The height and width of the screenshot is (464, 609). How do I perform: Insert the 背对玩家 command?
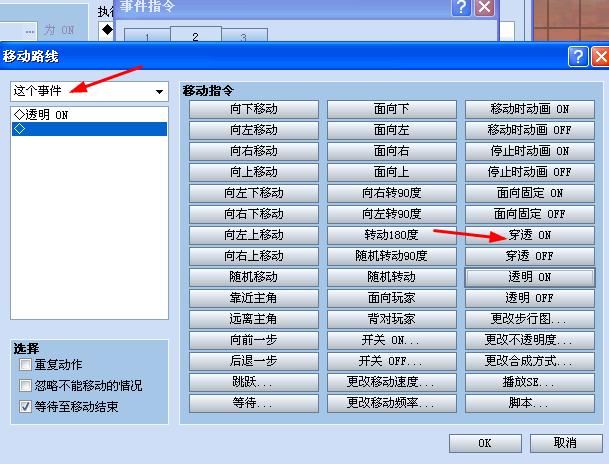tap(392, 319)
